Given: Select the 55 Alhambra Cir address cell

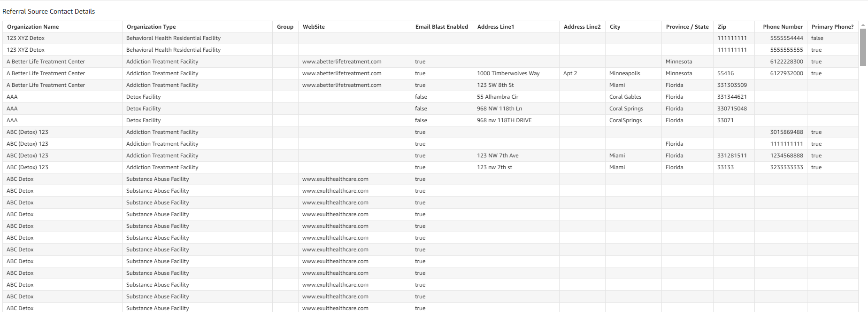Looking at the screenshot, I should (498, 97).
